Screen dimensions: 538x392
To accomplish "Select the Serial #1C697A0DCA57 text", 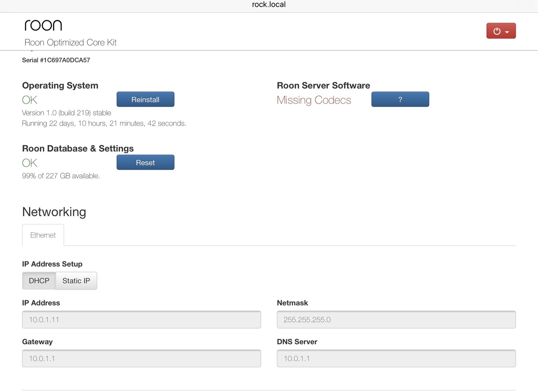I will [56, 60].
